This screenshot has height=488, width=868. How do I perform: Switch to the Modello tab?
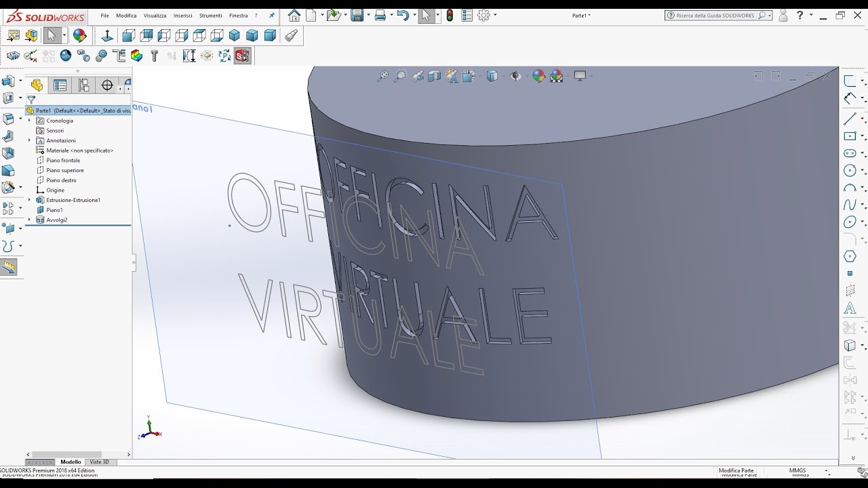[x=71, y=462]
